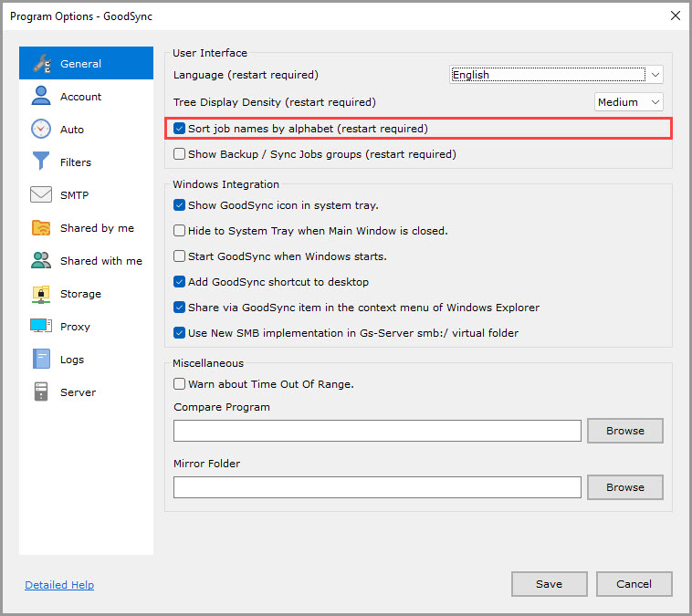Open the Logs section label

(72, 360)
